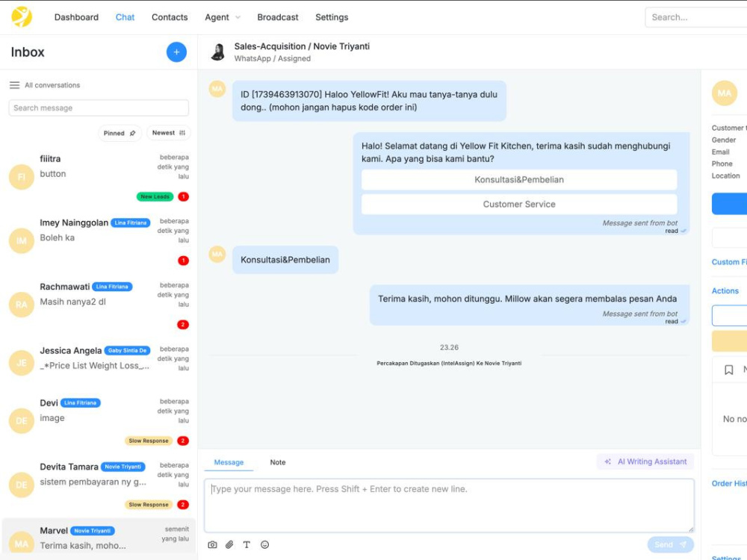Open the Dashboard page
Viewport: 747px width, 560px height.
(x=76, y=17)
